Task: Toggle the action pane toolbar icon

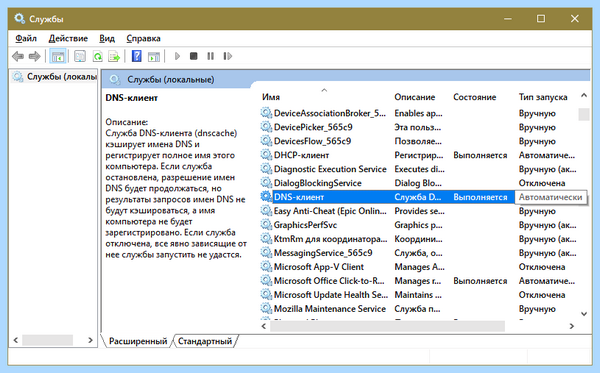Action: [154, 57]
